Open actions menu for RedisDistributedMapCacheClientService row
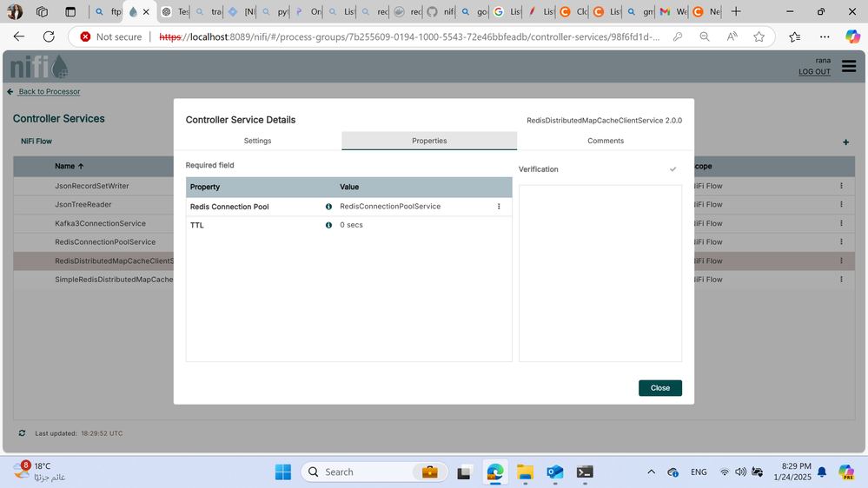This screenshot has height=488, width=868. pyautogui.click(x=841, y=260)
